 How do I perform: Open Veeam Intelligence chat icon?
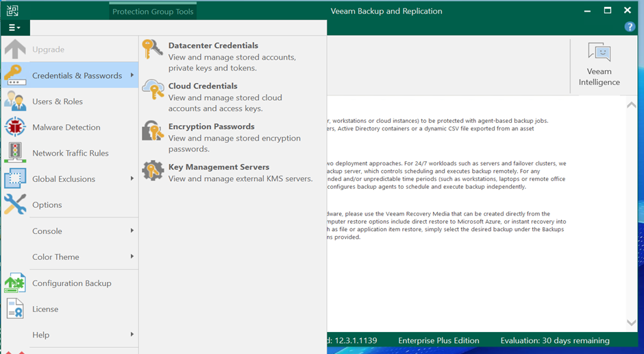[599, 53]
